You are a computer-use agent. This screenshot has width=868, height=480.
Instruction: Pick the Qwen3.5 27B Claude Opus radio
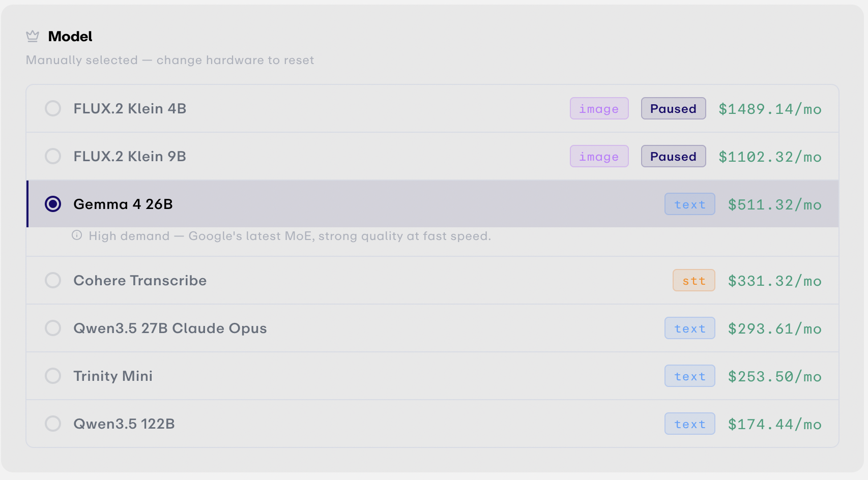pos(53,328)
